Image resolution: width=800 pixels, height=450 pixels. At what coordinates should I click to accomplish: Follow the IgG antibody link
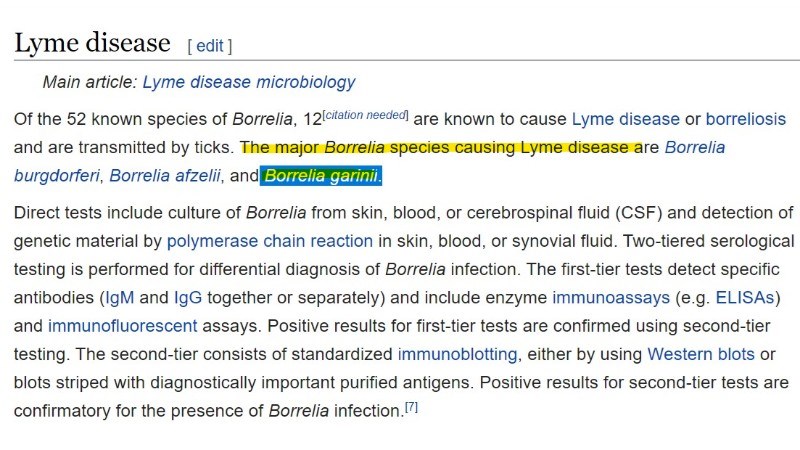[188, 297]
